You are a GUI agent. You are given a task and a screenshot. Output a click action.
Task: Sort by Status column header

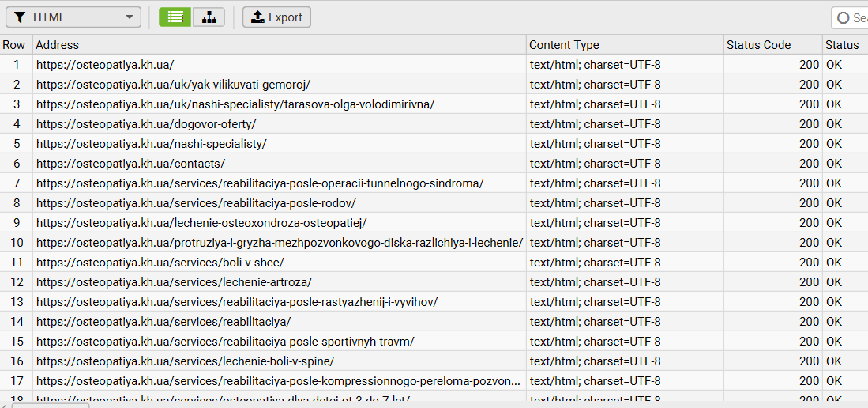(842, 45)
